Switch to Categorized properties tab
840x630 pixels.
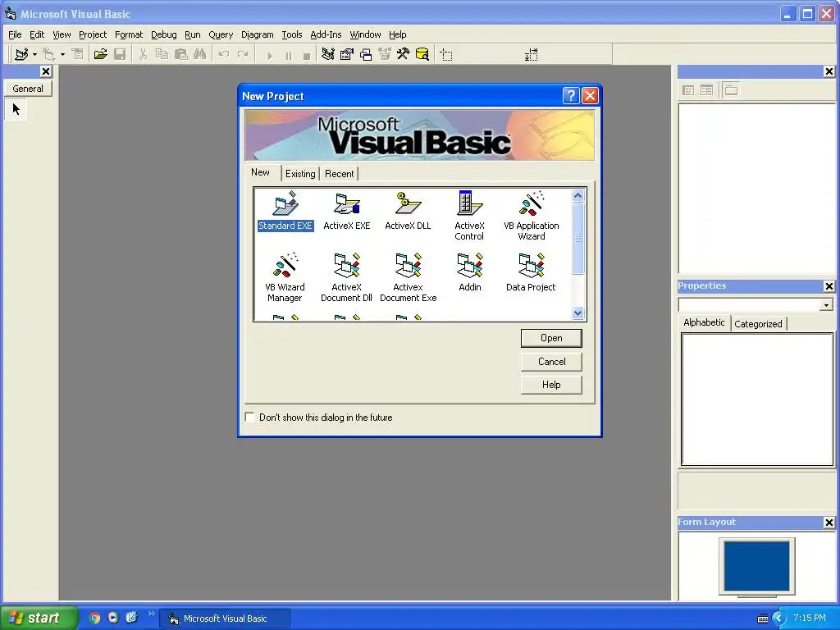(x=758, y=323)
